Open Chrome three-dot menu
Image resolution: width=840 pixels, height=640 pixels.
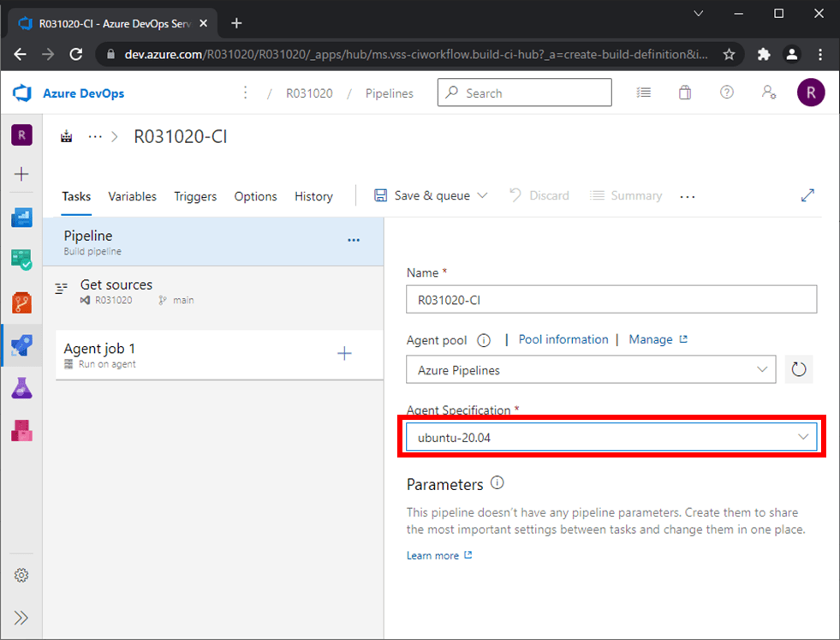click(820, 54)
